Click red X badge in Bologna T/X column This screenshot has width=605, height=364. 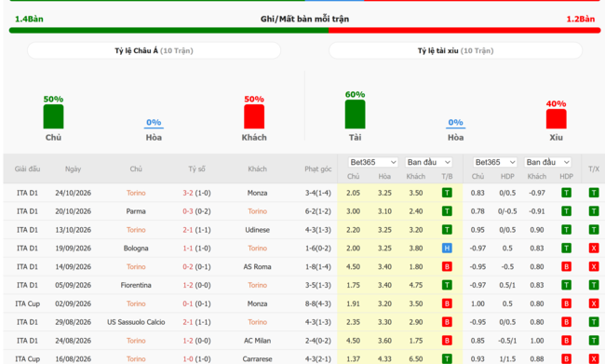tap(594, 249)
